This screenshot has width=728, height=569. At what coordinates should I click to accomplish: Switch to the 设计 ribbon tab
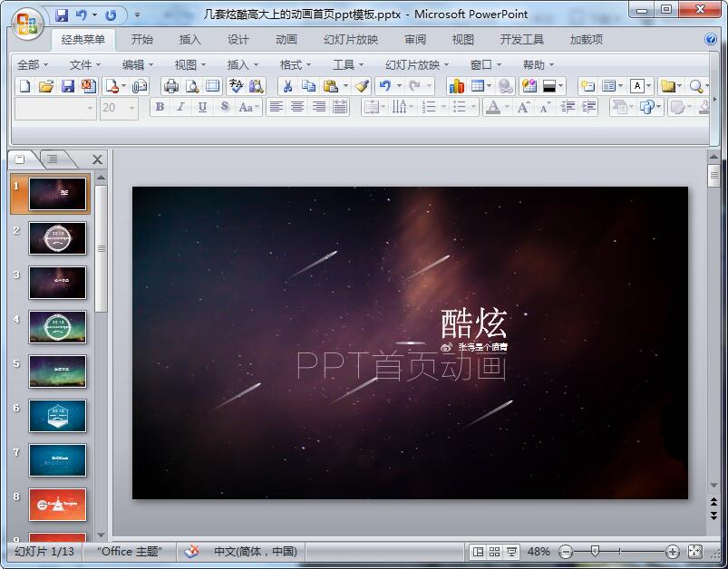[x=238, y=40]
